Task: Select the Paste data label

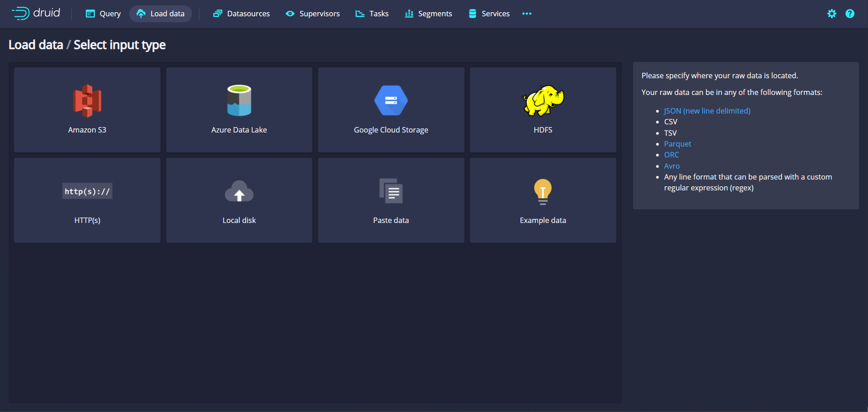Action: pyautogui.click(x=391, y=220)
